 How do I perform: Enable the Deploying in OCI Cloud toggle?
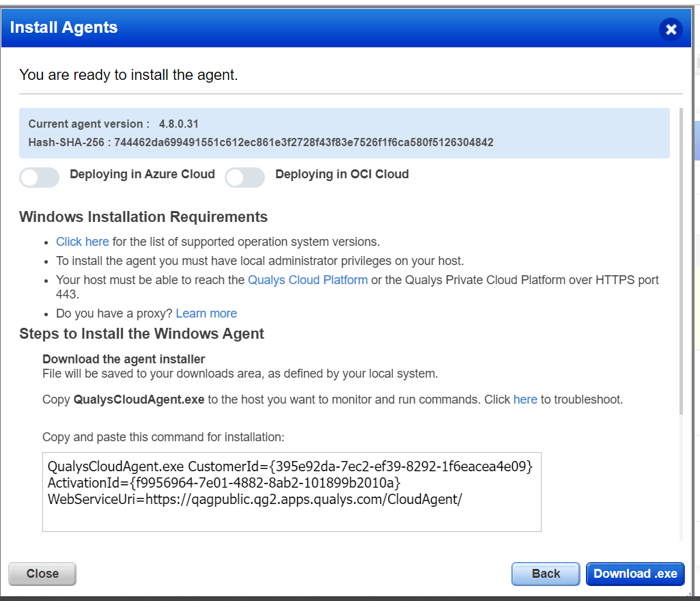click(244, 178)
